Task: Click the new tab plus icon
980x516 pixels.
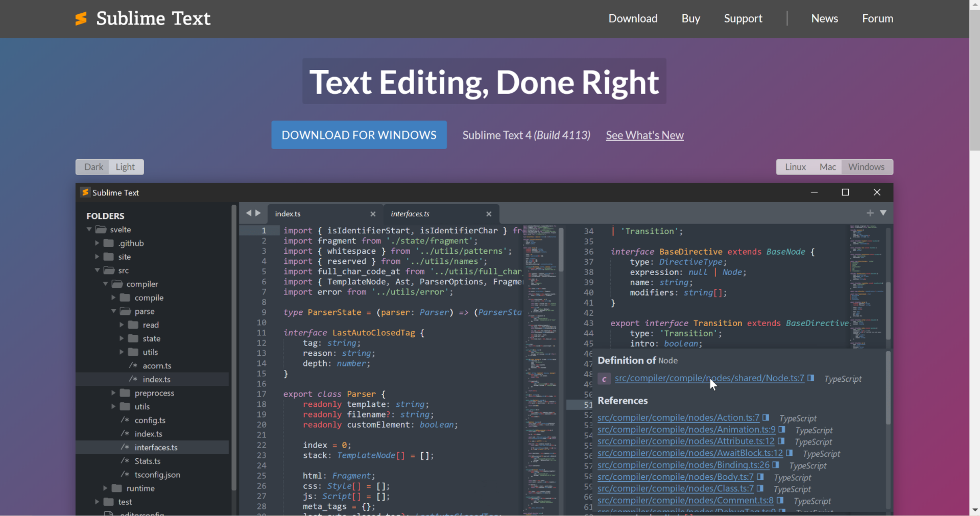Action: coord(870,213)
